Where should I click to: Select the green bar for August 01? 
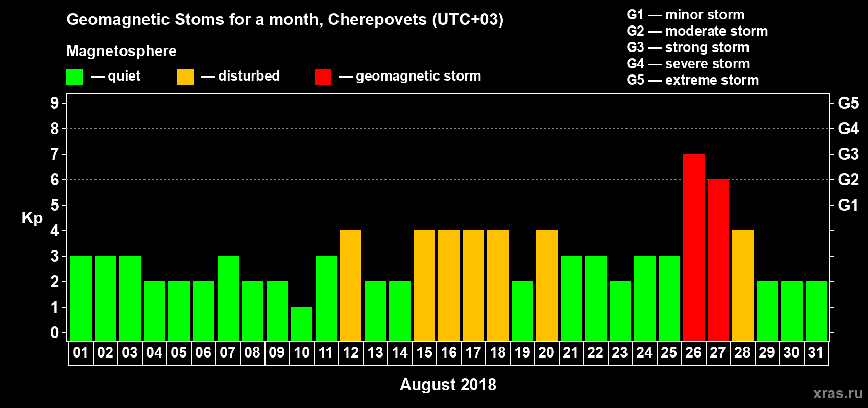click(81, 298)
